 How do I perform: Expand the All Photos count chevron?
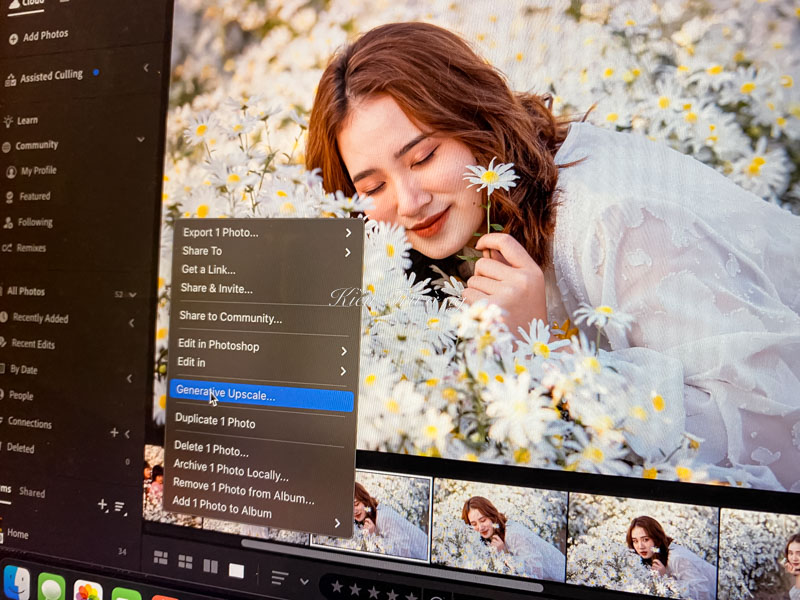pyautogui.click(x=133, y=295)
